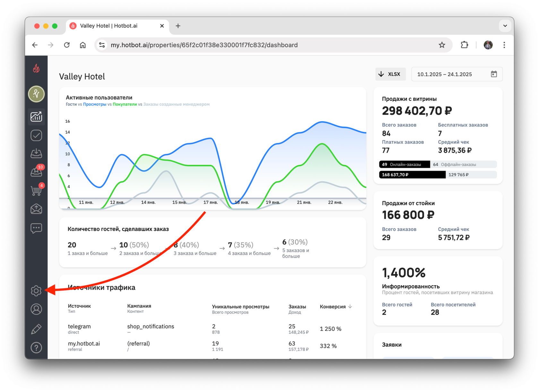Expand the browser tab list chevron
539x392 pixels.
505,26
